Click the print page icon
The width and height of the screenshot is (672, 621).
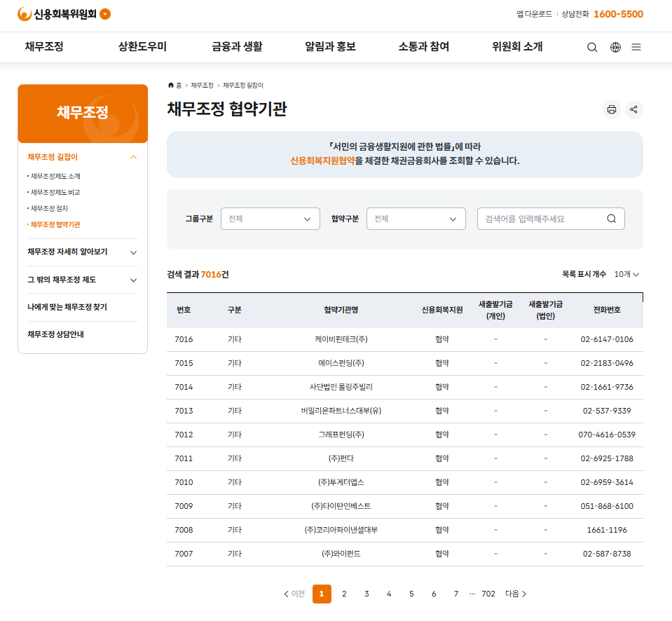coord(612,110)
